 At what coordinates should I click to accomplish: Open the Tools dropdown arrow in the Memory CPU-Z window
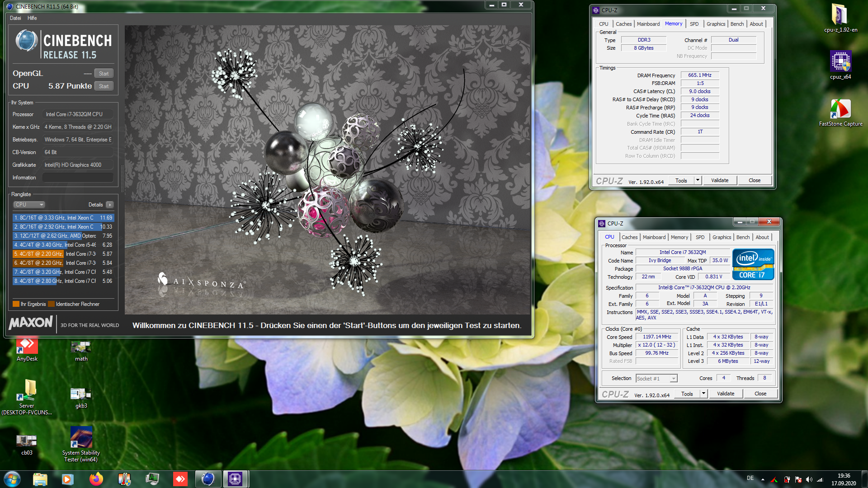[698, 180]
